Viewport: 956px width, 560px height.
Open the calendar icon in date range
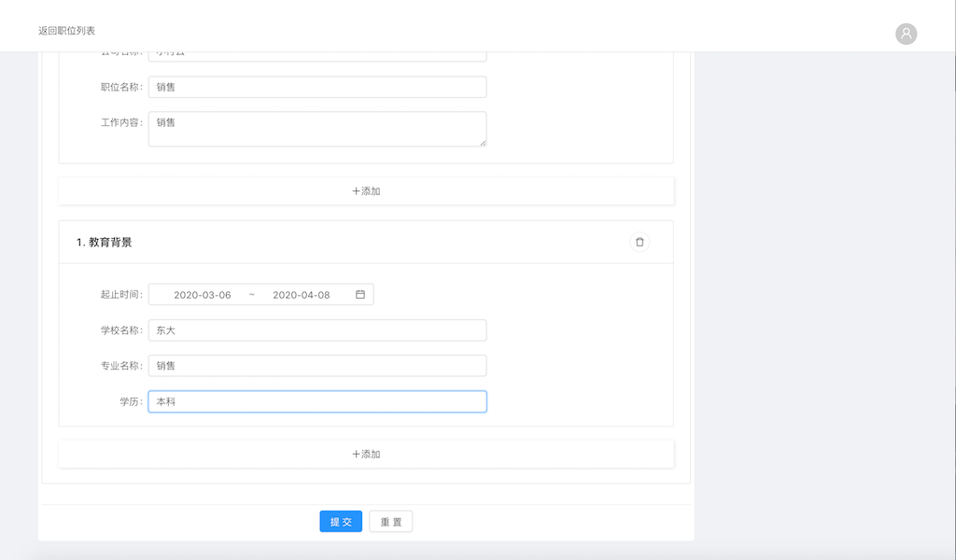360,295
